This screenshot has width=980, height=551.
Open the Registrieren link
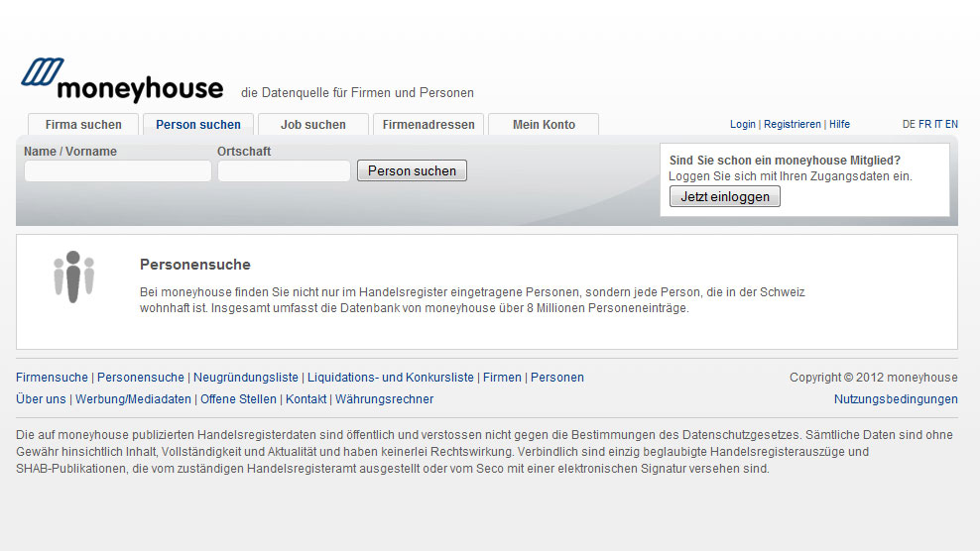[792, 124]
